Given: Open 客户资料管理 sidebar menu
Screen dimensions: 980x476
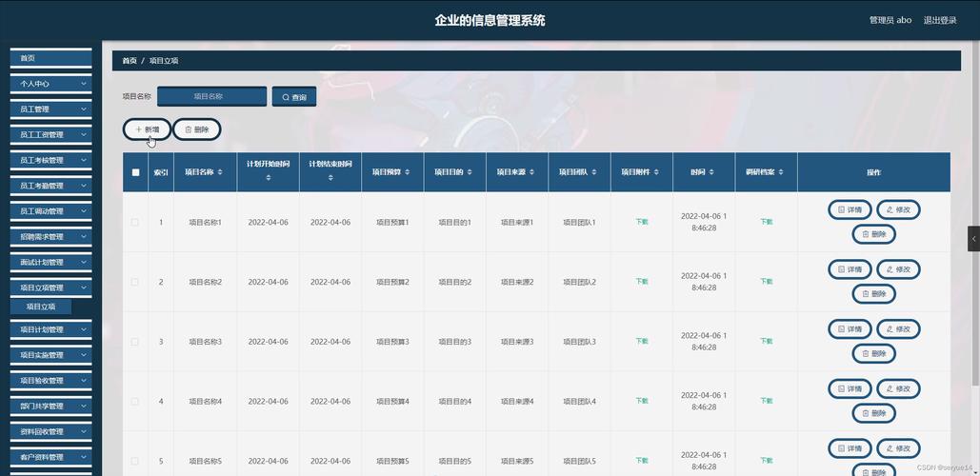Looking at the screenshot, I should 51,457.
